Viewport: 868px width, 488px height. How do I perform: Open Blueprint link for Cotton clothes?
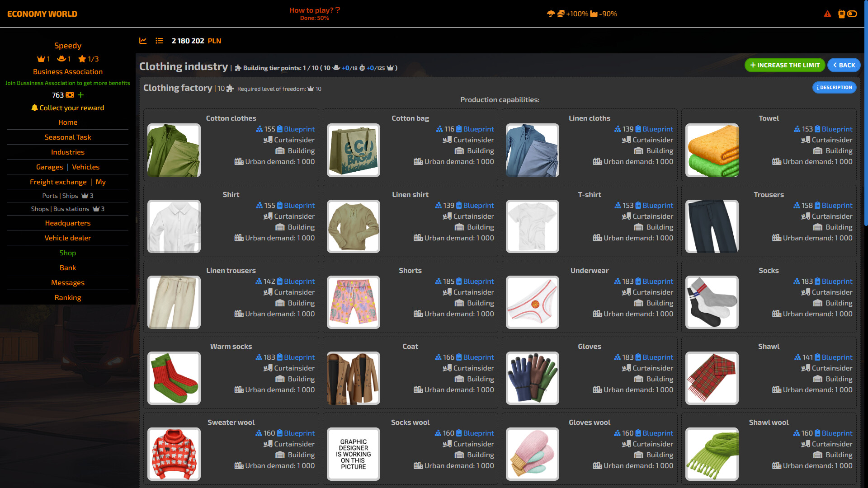tap(299, 129)
